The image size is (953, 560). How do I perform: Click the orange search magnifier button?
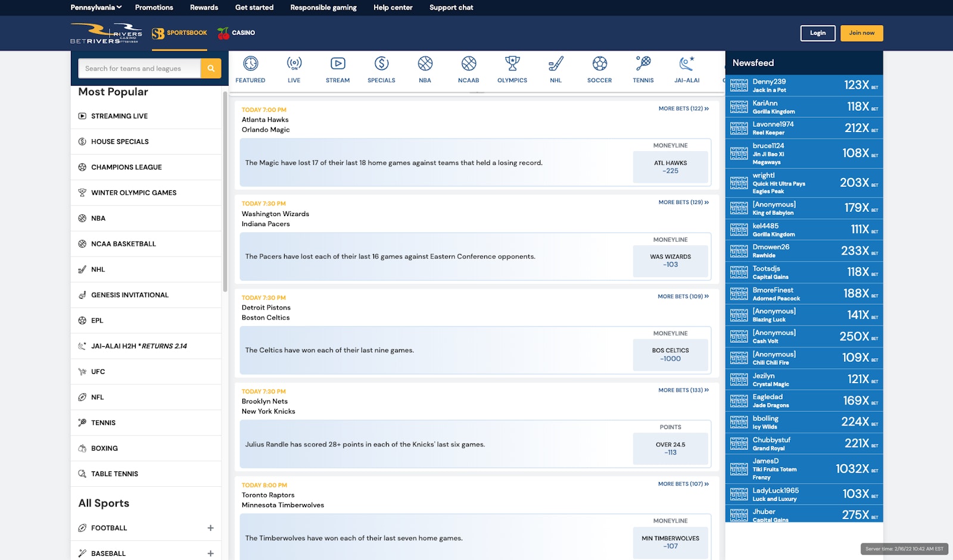click(211, 68)
